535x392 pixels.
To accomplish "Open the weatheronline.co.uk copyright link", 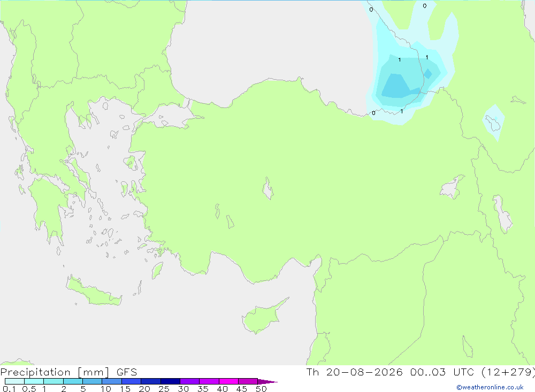I will click(490, 387).
